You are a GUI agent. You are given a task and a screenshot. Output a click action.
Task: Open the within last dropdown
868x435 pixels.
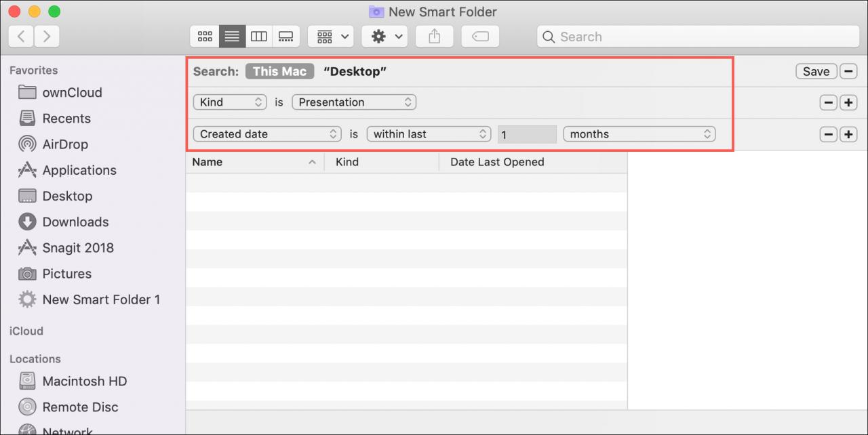429,134
